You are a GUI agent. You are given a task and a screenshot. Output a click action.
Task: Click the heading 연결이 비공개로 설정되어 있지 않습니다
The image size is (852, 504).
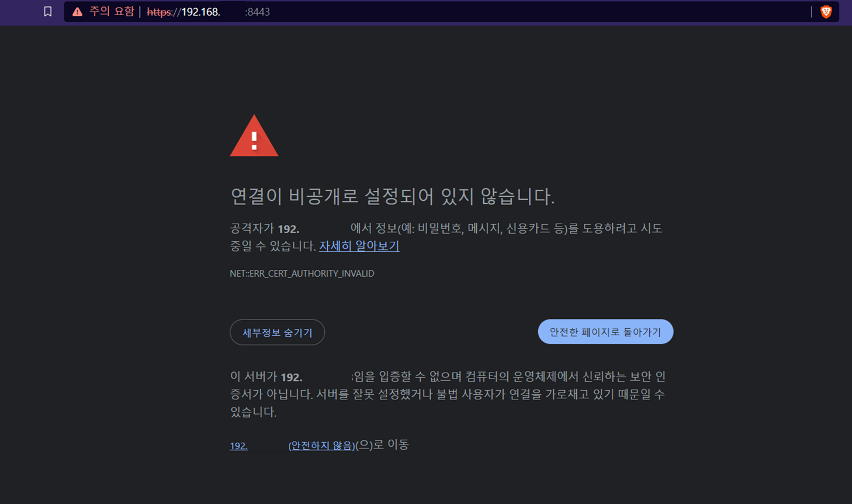(x=393, y=196)
